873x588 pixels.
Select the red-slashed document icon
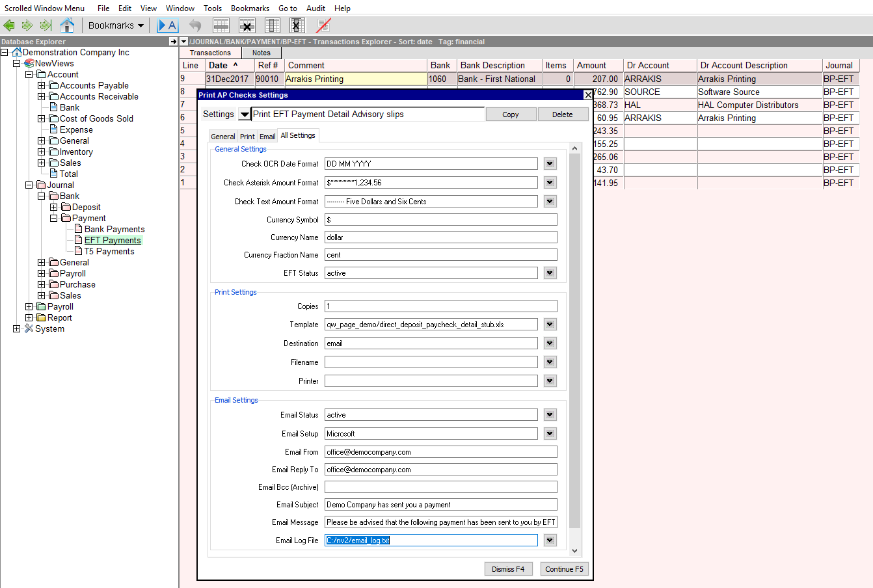[323, 25]
